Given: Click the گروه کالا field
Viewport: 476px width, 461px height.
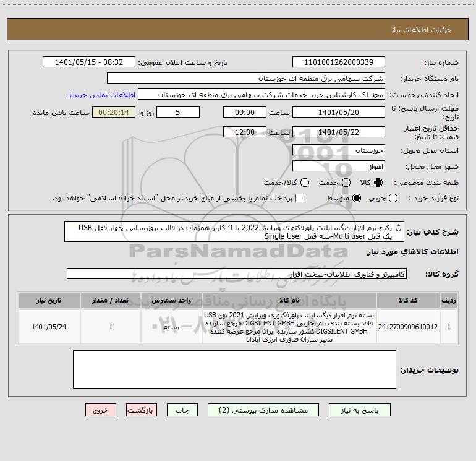Looking at the screenshot, I should [x=237, y=274].
